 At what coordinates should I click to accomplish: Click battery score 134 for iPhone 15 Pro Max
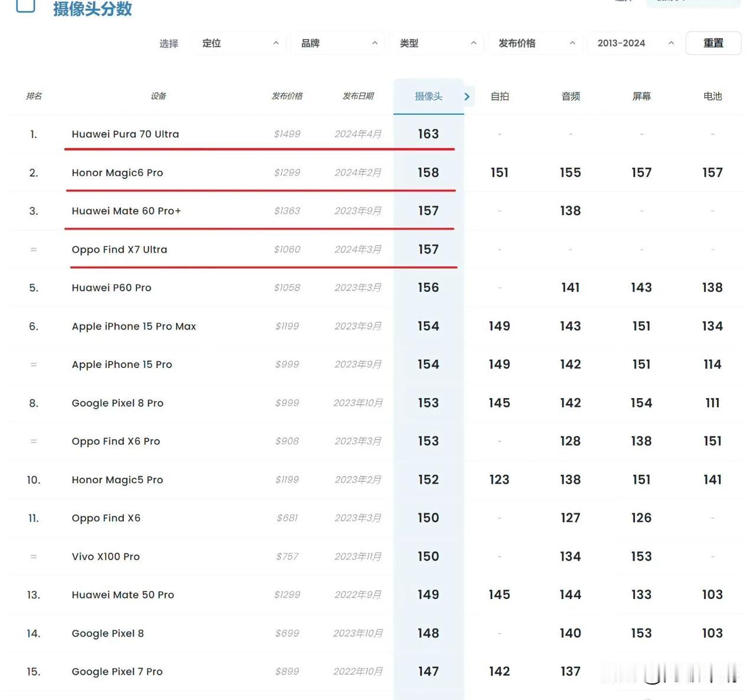click(712, 326)
